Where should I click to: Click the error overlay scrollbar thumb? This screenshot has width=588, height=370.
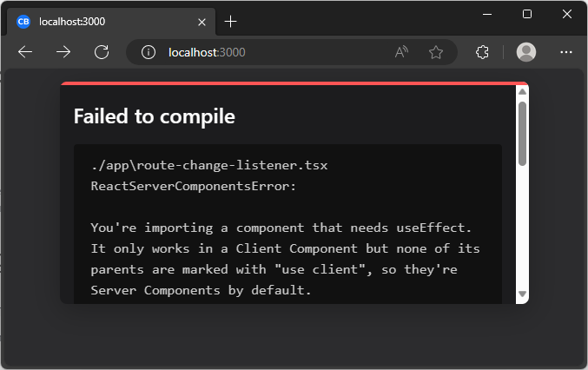pyautogui.click(x=522, y=133)
